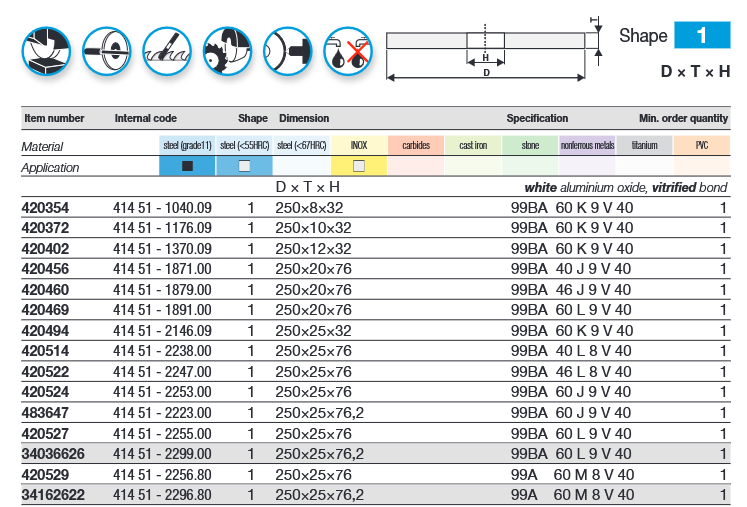Open item number 420354
Image resolution: width=747 pixels, height=507 pixels.
click(x=46, y=208)
